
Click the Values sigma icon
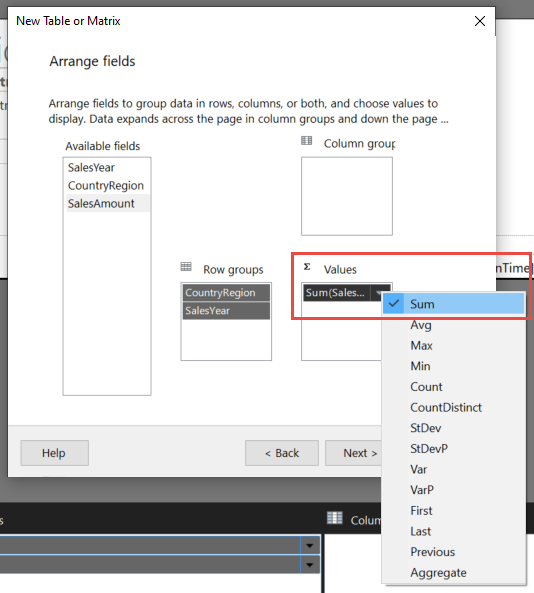click(x=307, y=267)
